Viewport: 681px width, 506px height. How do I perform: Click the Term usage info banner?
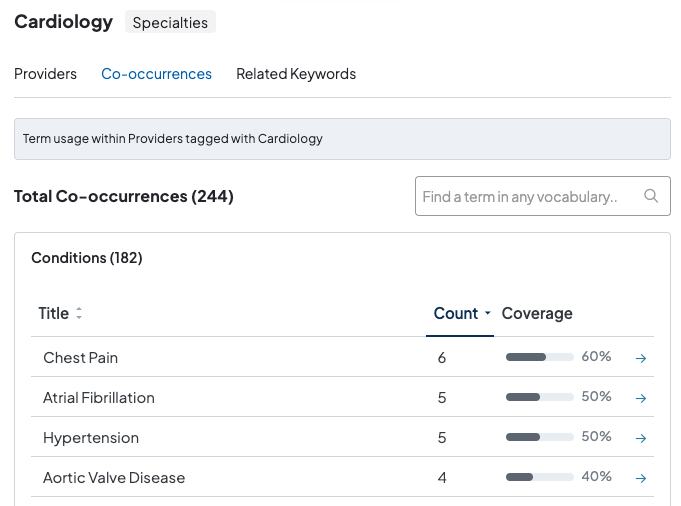point(342,139)
